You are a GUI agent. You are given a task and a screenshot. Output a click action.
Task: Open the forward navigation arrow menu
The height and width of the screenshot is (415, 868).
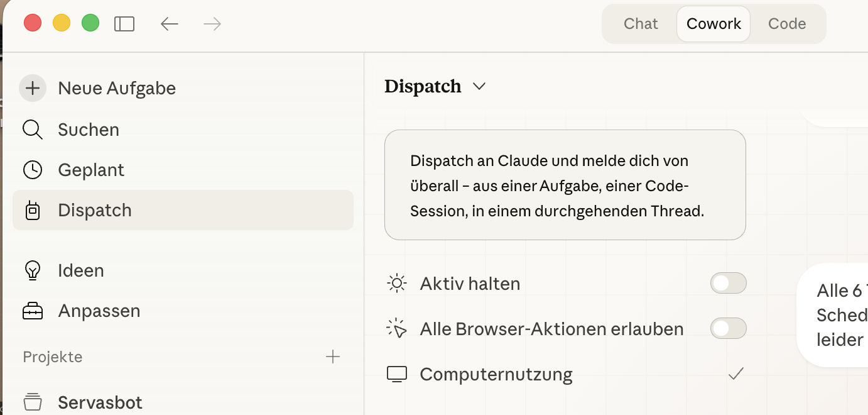[x=212, y=23]
